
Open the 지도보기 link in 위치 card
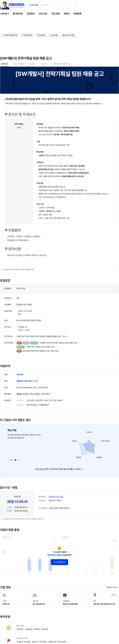[x=114, y=594]
